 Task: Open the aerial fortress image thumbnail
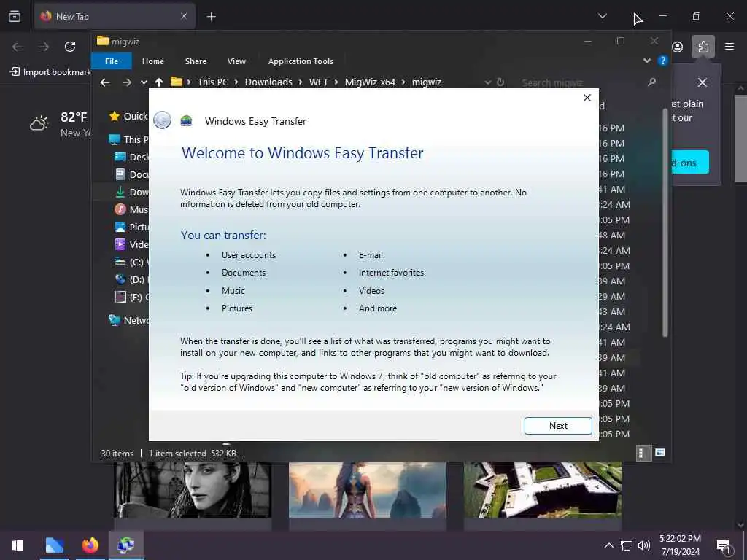point(543,489)
